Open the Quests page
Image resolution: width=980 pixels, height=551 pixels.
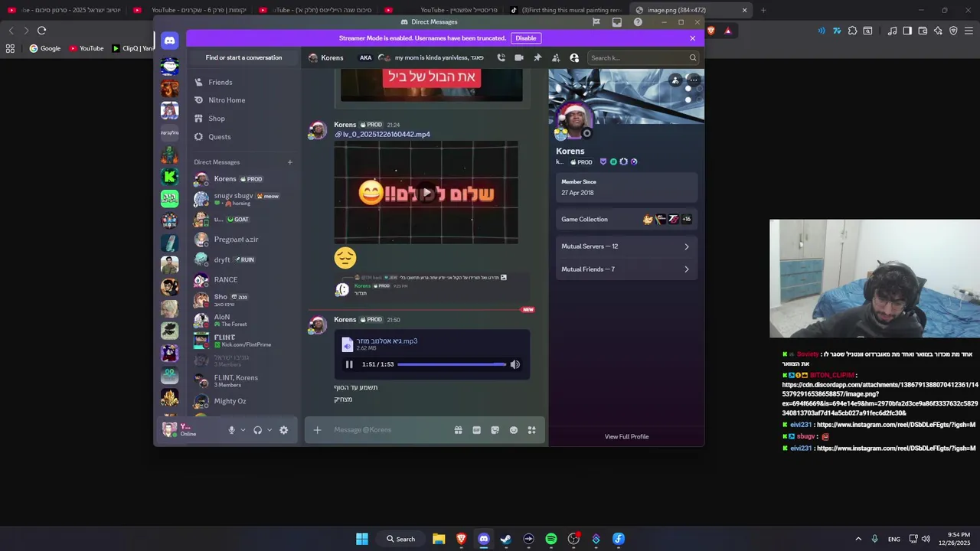tap(243, 137)
